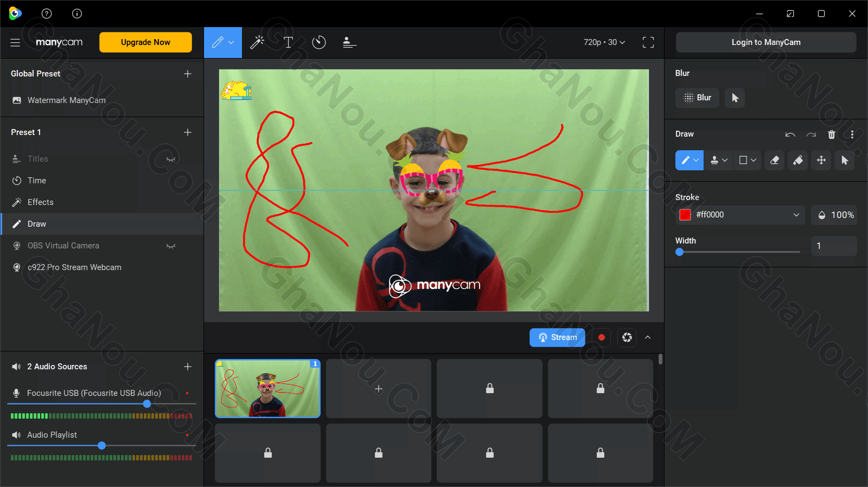This screenshot has height=487, width=868.
Task: Click the red stroke color swatch
Action: (685, 215)
